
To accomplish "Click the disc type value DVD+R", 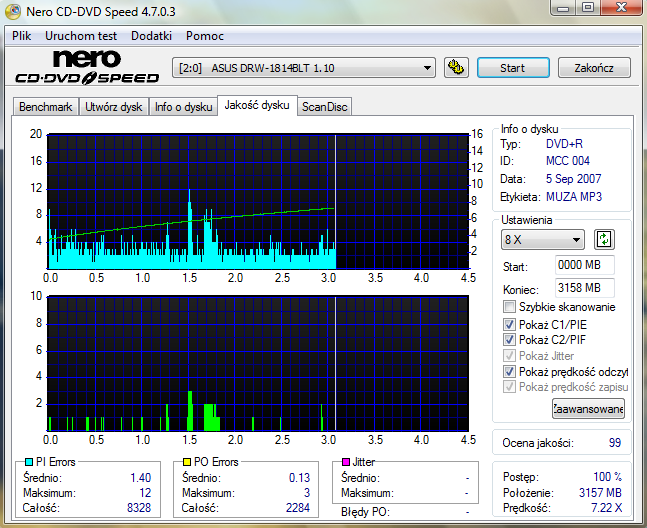I will tap(564, 144).
